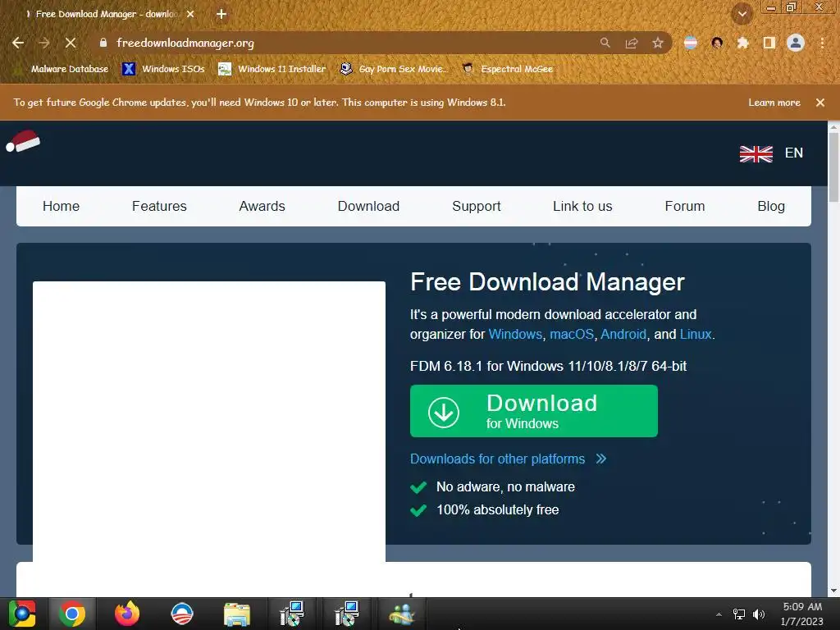Image resolution: width=840 pixels, height=630 pixels.
Task: Click the taskbar clock showing 5:09 AM
Action: (802, 614)
